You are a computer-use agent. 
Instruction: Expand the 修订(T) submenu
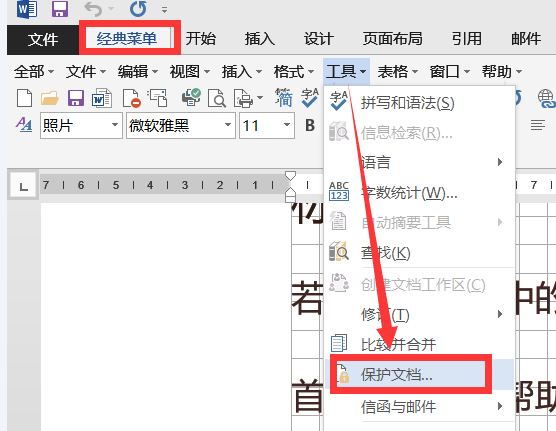click(419, 315)
